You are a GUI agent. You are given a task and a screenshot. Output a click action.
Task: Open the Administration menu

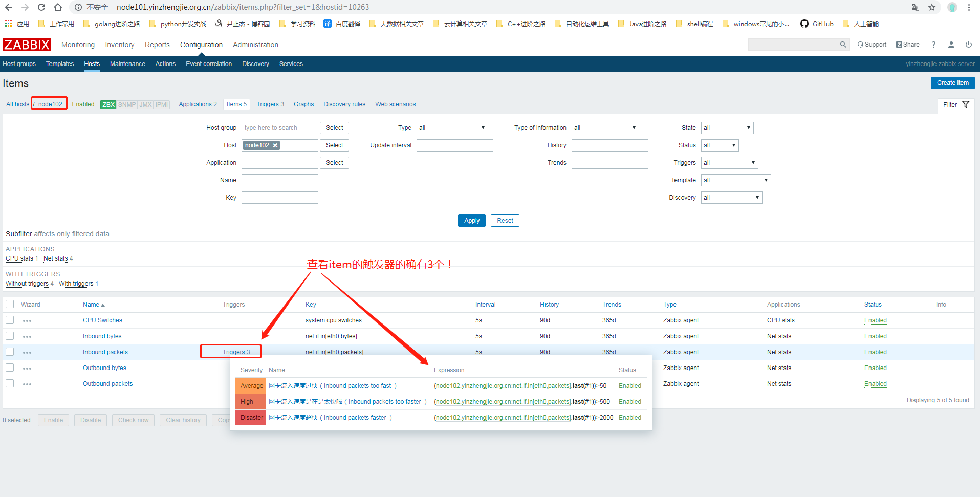pyautogui.click(x=255, y=45)
